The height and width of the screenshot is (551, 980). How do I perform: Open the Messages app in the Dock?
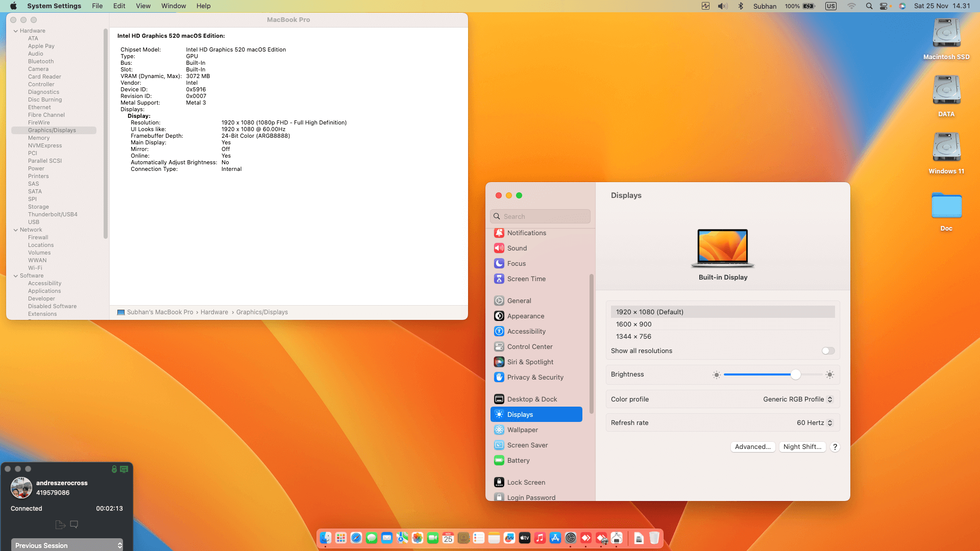pyautogui.click(x=372, y=538)
